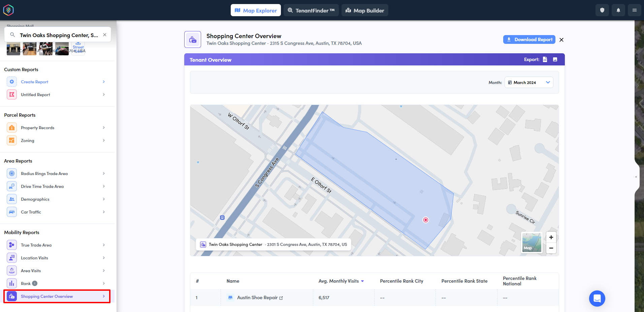Open Shopping Center Overview report
Image resolution: width=644 pixels, height=312 pixels.
tap(57, 296)
